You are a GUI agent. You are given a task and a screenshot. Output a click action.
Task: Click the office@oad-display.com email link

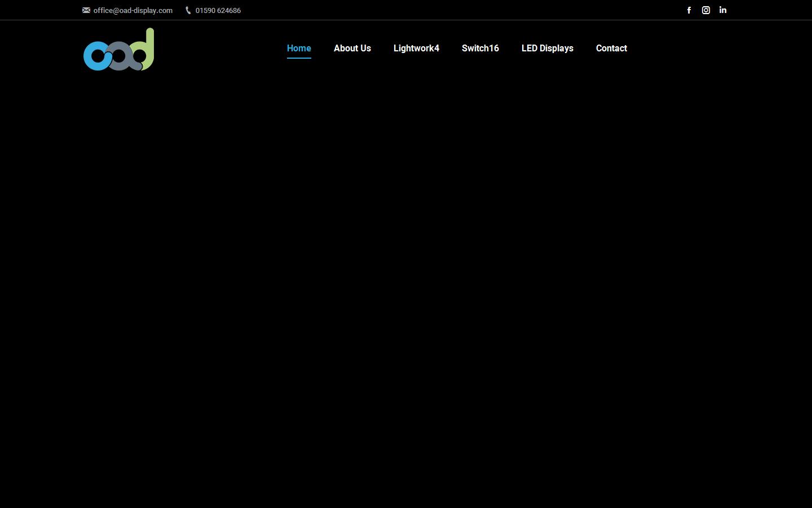[133, 10]
